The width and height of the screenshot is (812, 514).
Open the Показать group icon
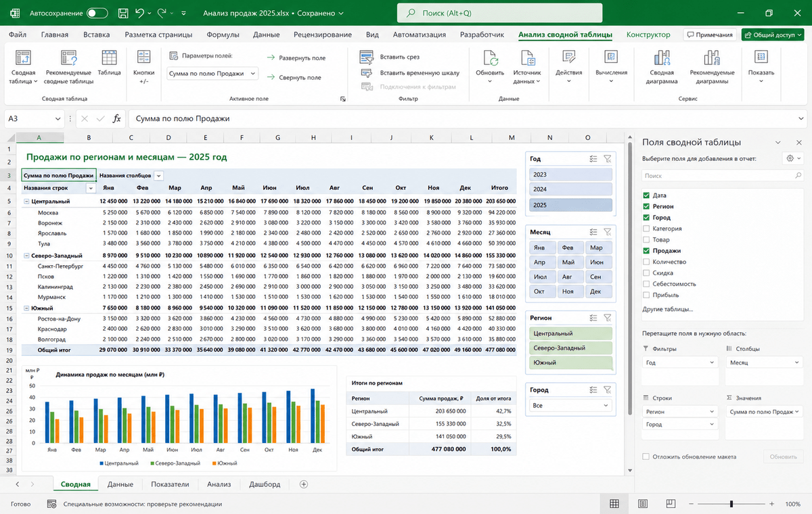click(761, 58)
